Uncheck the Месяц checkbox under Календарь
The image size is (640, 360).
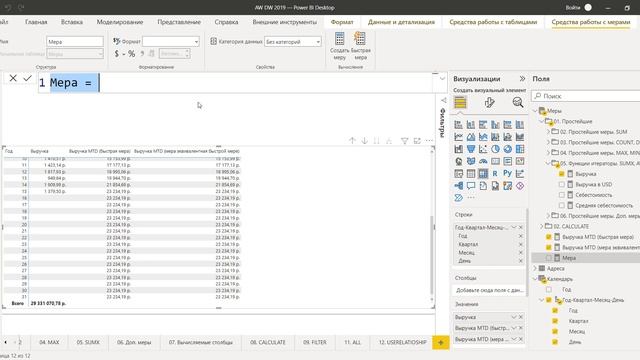click(555, 331)
